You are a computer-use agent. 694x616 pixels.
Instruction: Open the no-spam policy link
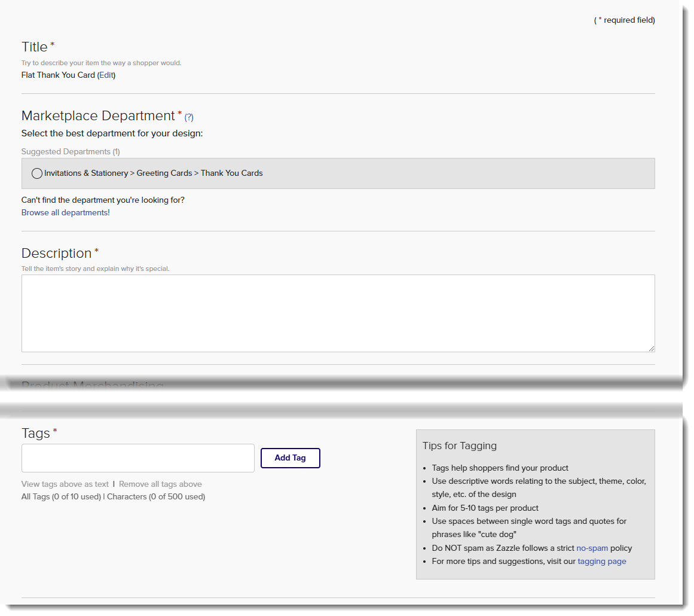pos(592,548)
